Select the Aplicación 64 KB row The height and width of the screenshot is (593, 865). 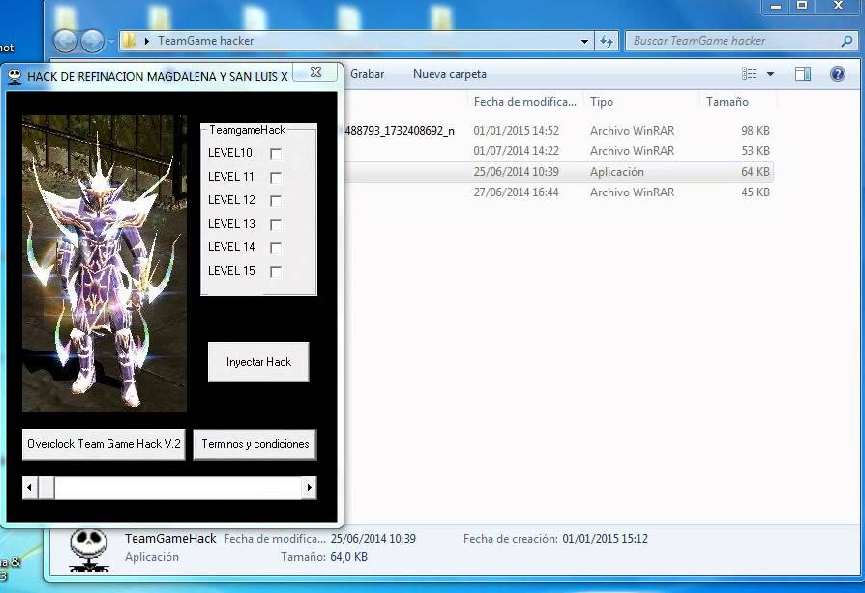[x=557, y=172]
